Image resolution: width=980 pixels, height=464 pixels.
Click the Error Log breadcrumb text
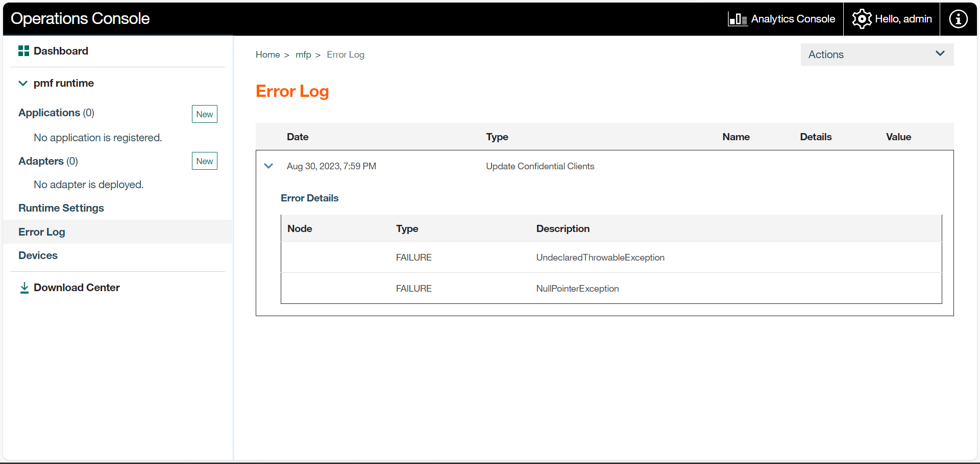346,55
